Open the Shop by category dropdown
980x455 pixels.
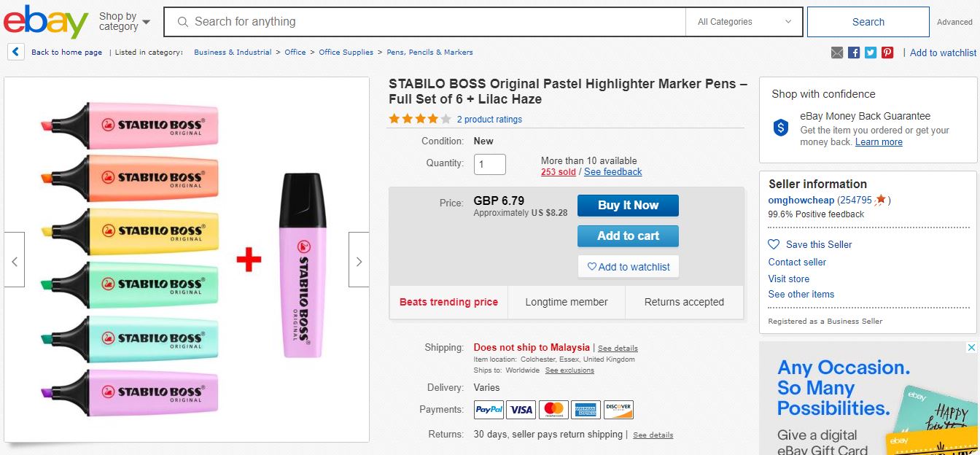(x=125, y=22)
